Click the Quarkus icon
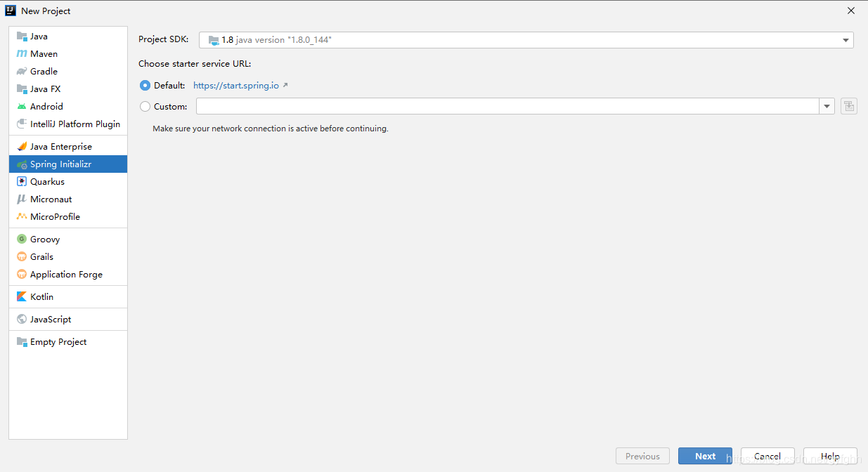Screen dimensions: 868x472 22,181
